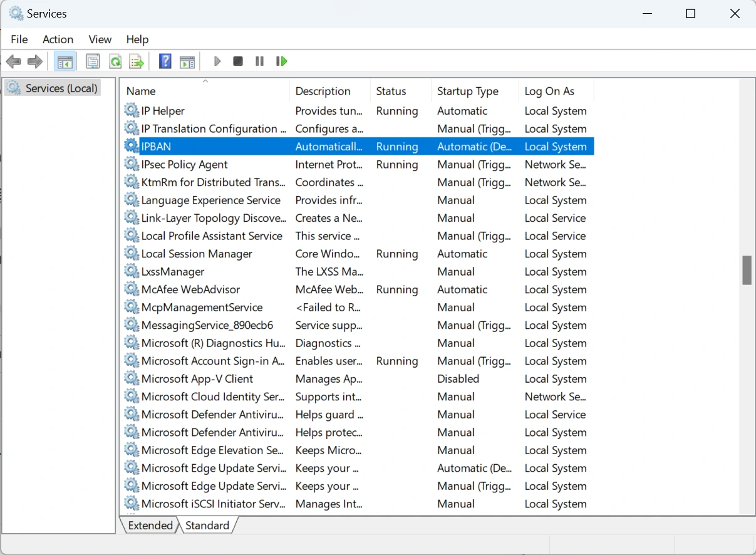Click 'Manages Int...' description cell
Viewport: 756px width, 555px height.
click(329, 504)
